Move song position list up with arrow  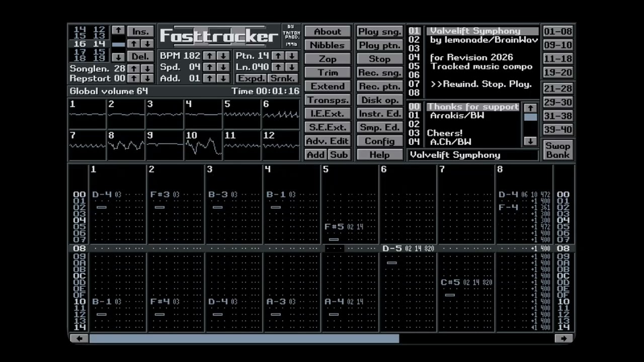tap(118, 30)
